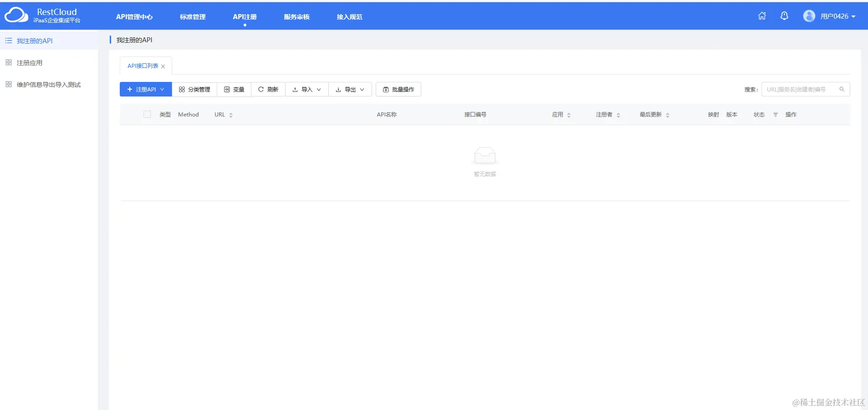This screenshot has width=868, height=410.
Task: Click the 操作 column header
Action: pyautogui.click(x=791, y=115)
